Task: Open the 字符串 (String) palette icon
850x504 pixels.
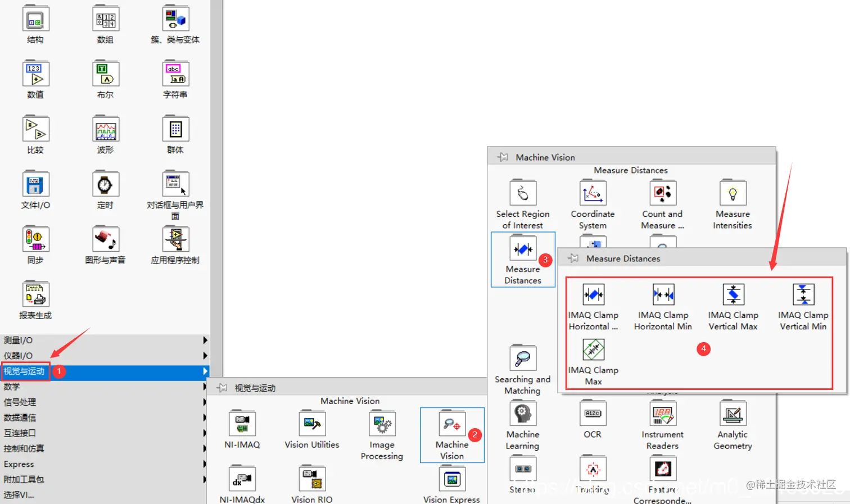Action: 175,74
